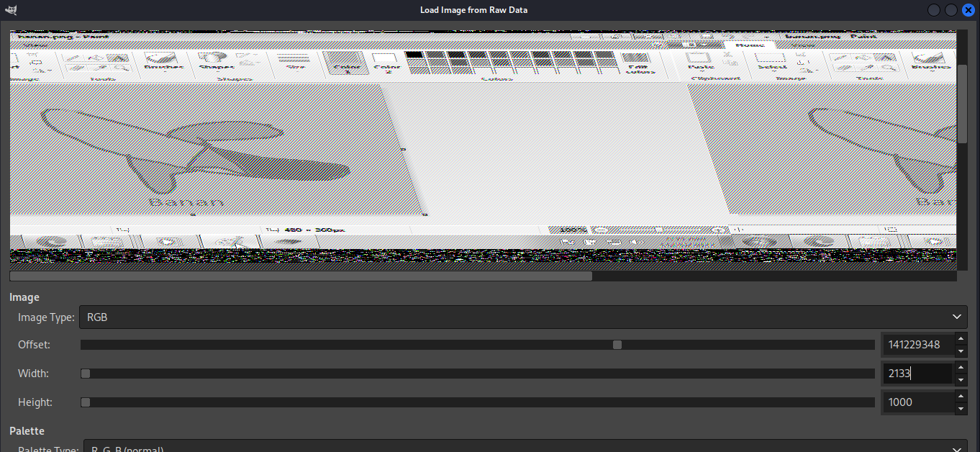The image size is (980, 452).
Task: Decrease Height with the down arrow
Action: (961, 409)
